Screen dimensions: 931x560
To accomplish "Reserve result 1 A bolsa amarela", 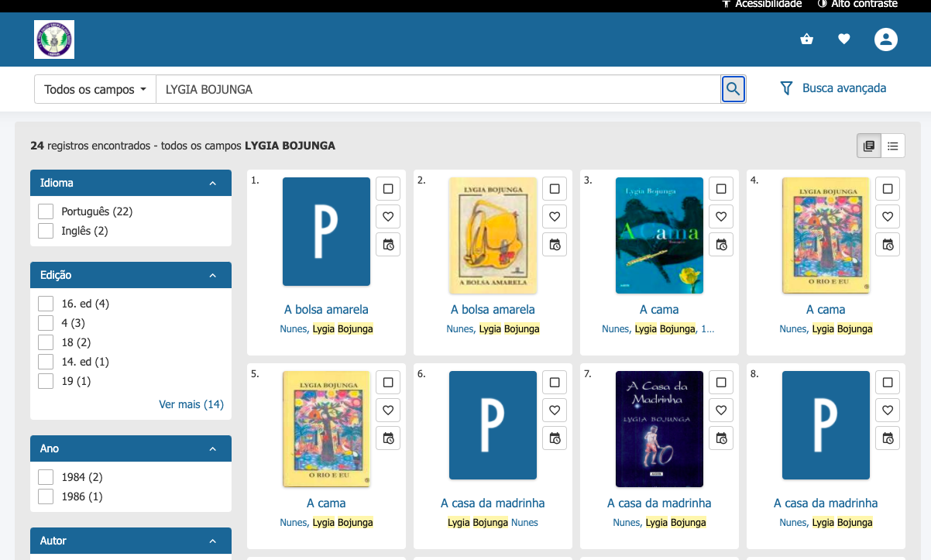I will [388, 244].
